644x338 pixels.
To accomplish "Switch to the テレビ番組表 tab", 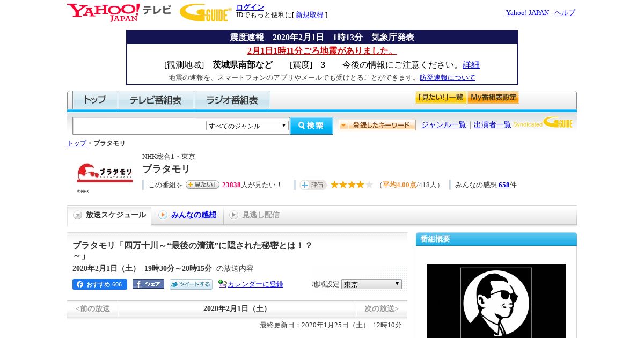I will click(x=156, y=100).
